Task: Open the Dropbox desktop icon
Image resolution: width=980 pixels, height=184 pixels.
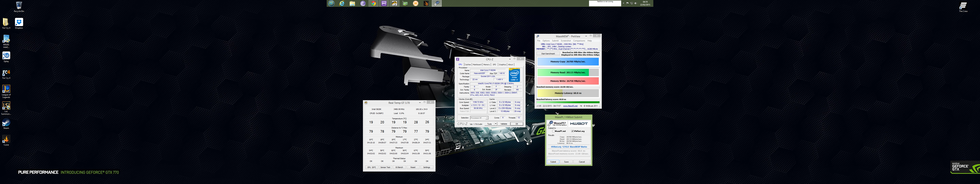Action: (19, 23)
